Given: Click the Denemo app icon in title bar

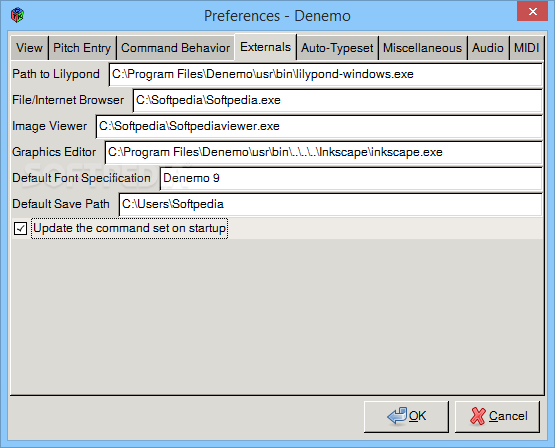Looking at the screenshot, I should point(17,15).
